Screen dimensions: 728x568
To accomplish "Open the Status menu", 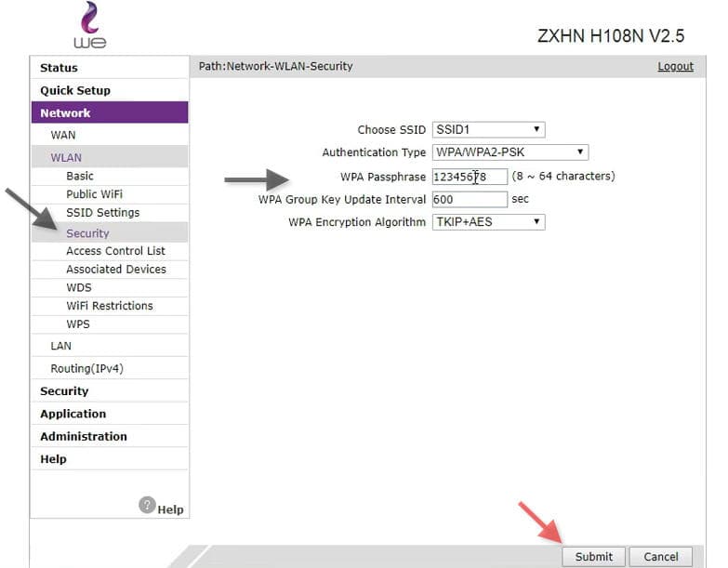I will (x=110, y=68).
